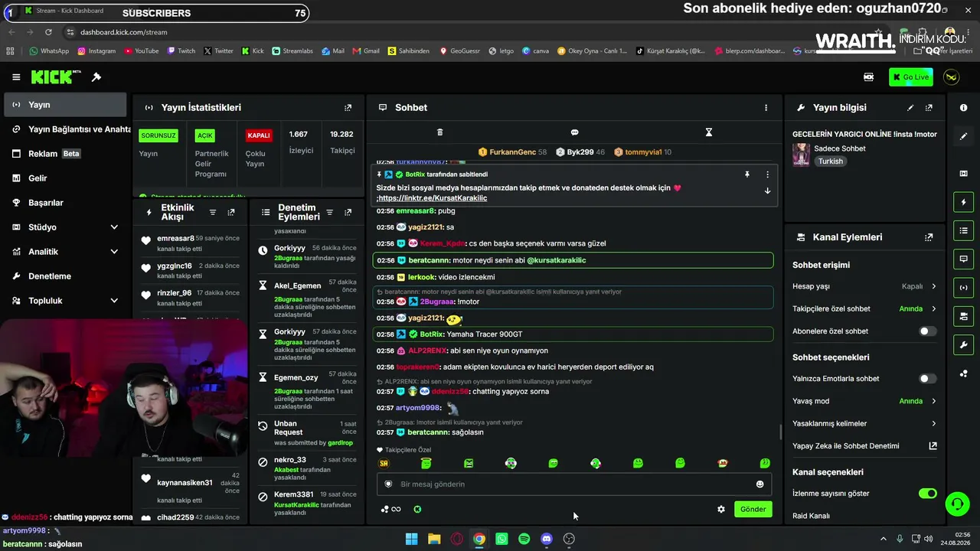Click the trash icon in chat toolbar
Screen dimensions: 980x551
pos(439,132)
